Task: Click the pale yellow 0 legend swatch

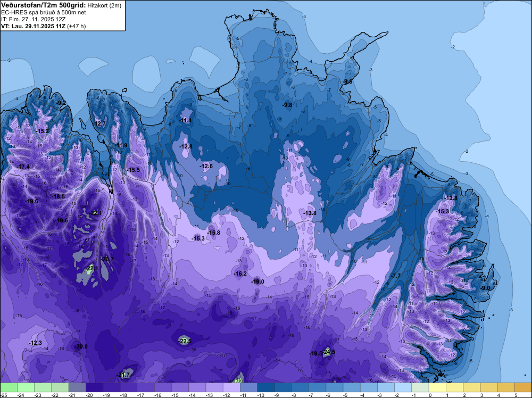Action: point(437,387)
